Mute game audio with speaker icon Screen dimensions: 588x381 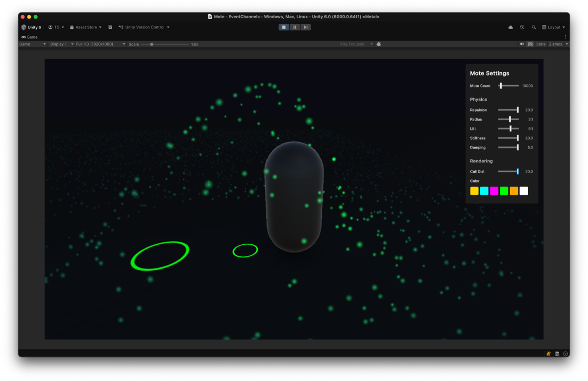coord(522,44)
